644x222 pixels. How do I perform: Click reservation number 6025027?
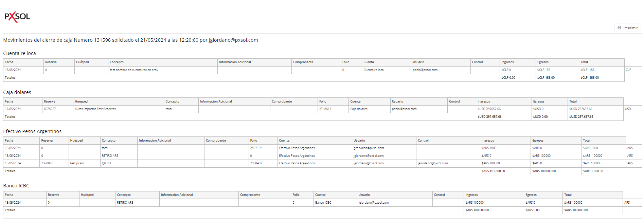50,109
